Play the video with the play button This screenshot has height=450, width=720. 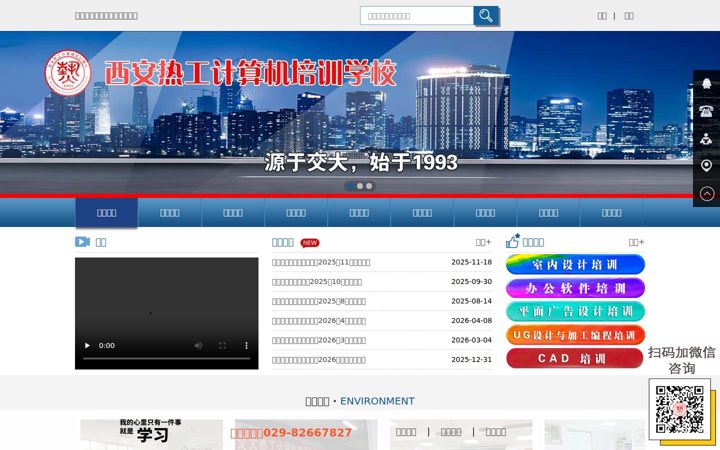pyautogui.click(x=87, y=345)
